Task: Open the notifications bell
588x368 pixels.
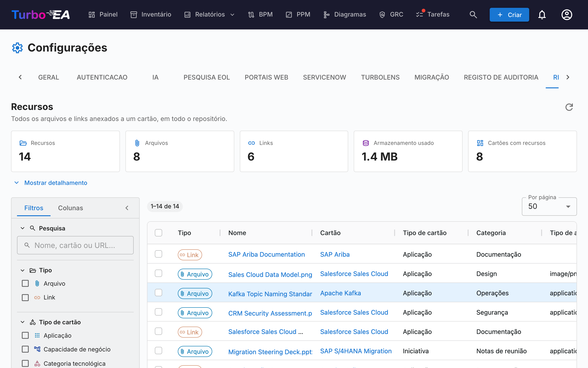Action: [542, 14]
